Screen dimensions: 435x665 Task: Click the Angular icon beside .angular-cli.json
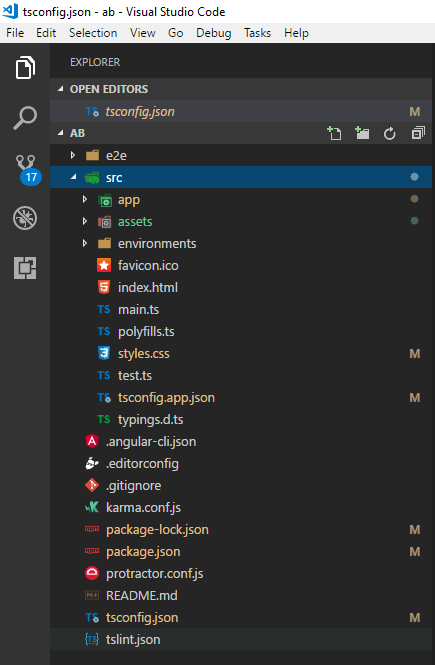[92, 441]
